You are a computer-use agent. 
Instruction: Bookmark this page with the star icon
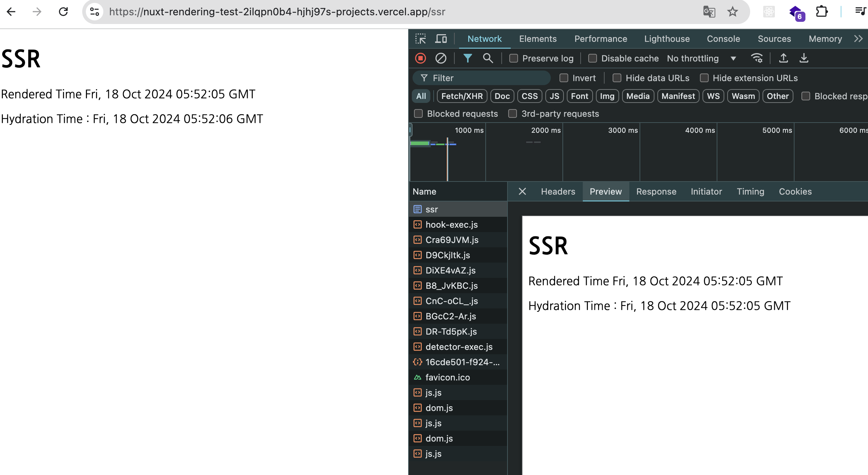[x=733, y=12]
